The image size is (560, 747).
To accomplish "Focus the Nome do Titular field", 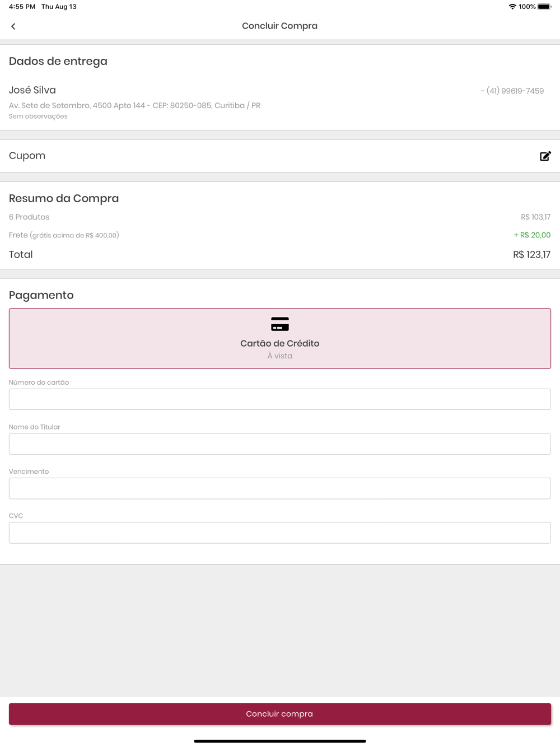I will click(x=280, y=444).
